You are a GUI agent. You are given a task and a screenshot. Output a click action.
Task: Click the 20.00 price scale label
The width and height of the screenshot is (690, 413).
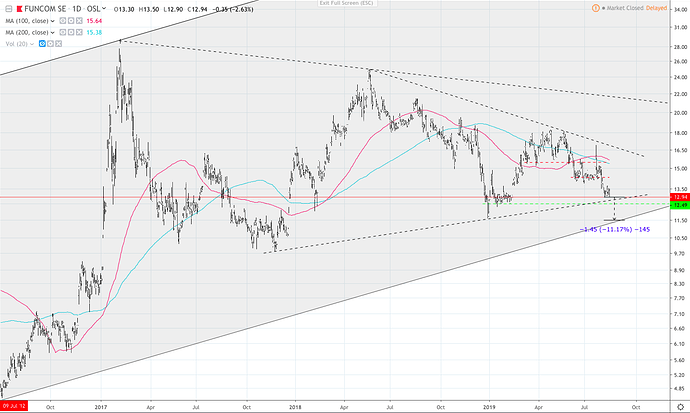tap(680, 113)
